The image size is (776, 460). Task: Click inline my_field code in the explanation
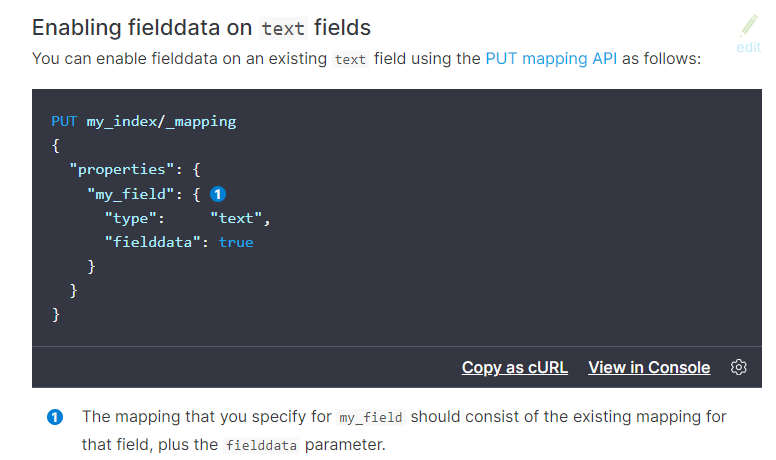pyautogui.click(x=374, y=417)
